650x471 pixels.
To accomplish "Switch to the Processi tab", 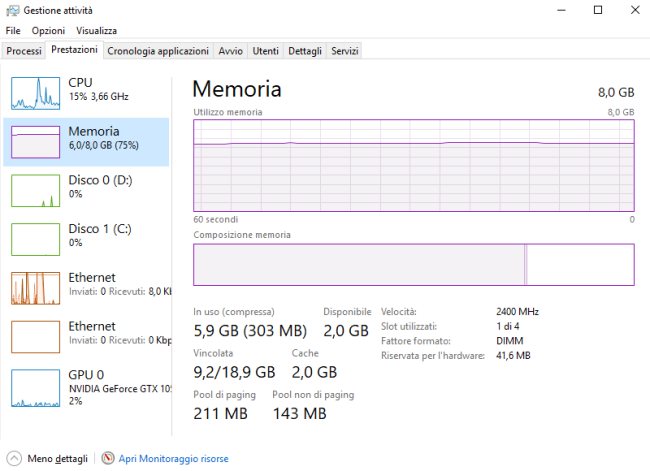I will pyautogui.click(x=24, y=50).
